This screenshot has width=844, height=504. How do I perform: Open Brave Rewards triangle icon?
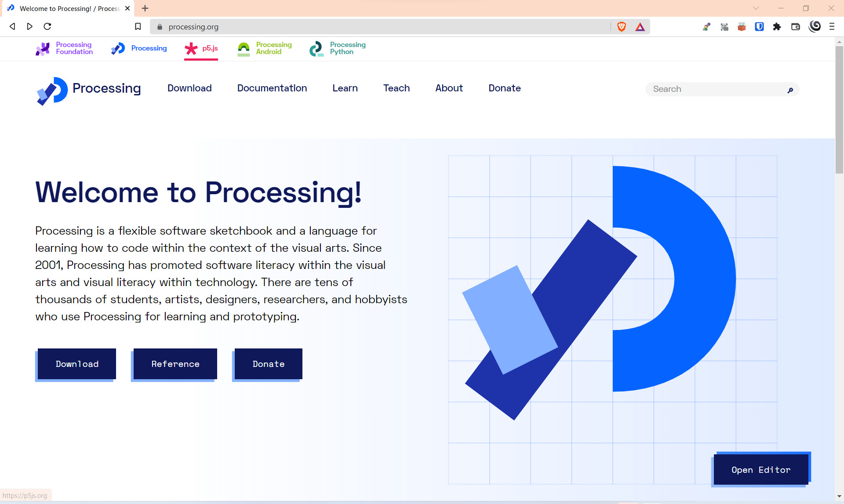pos(640,27)
